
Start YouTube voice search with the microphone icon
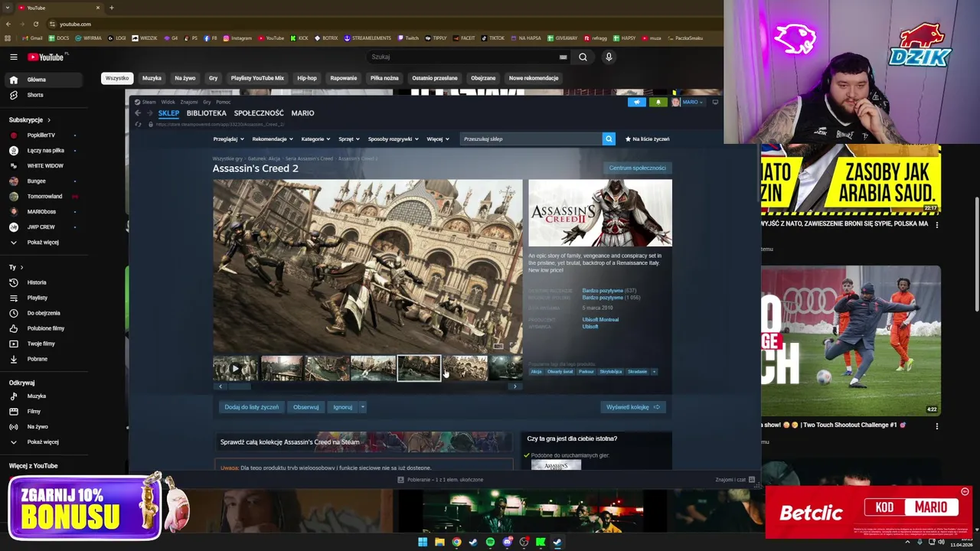[x=609, y=57]
